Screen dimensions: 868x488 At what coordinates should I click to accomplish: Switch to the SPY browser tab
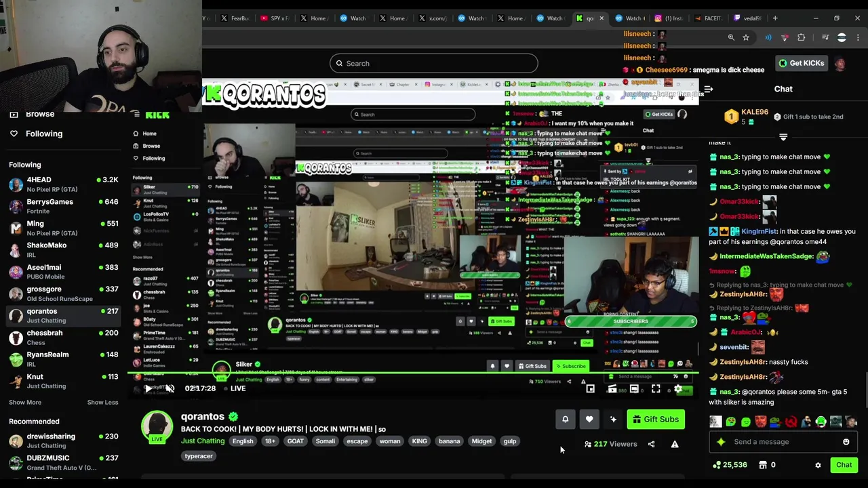coord(275,18)
